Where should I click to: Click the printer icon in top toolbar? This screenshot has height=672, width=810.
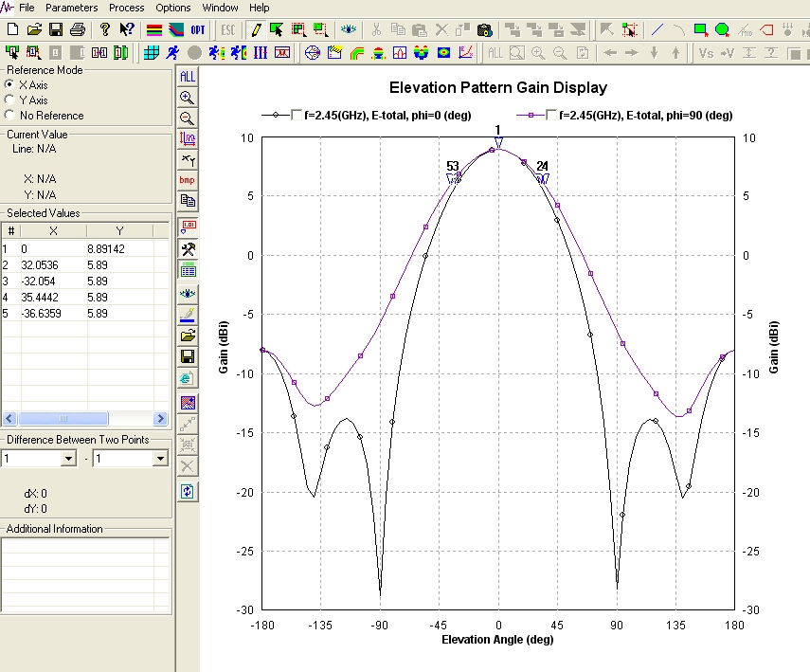coord(77,29)
